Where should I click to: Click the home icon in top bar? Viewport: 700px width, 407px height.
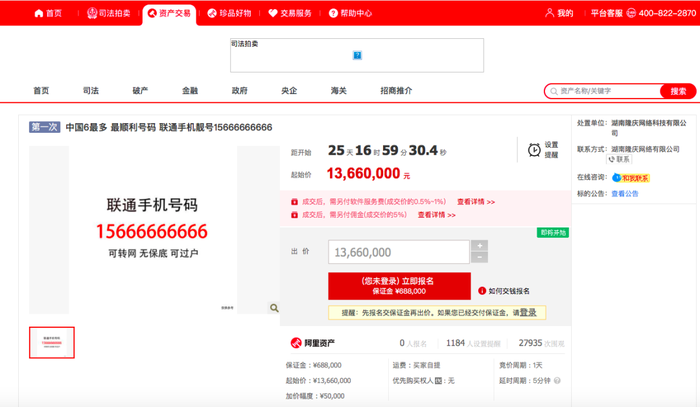(x=39, y=13)
